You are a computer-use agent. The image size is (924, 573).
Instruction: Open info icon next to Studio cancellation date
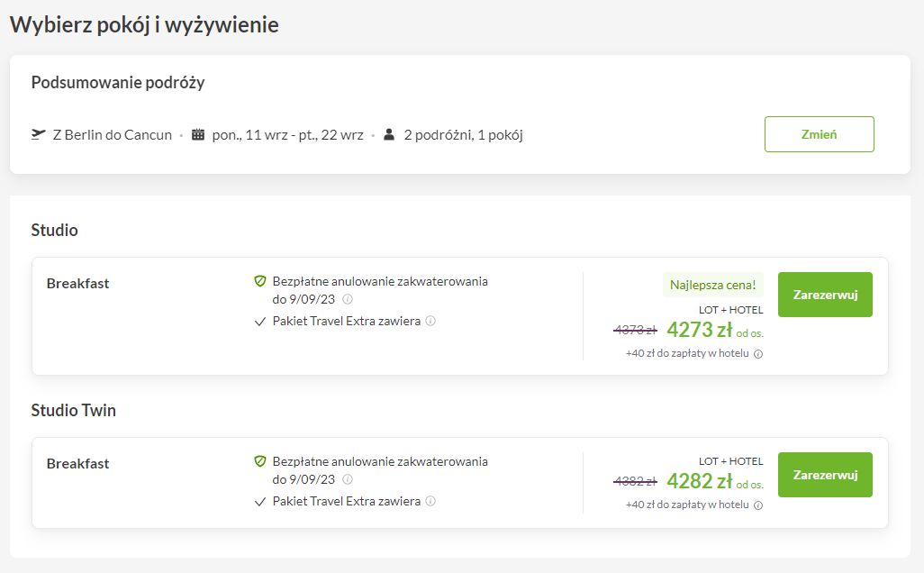(x=348, y=299)
